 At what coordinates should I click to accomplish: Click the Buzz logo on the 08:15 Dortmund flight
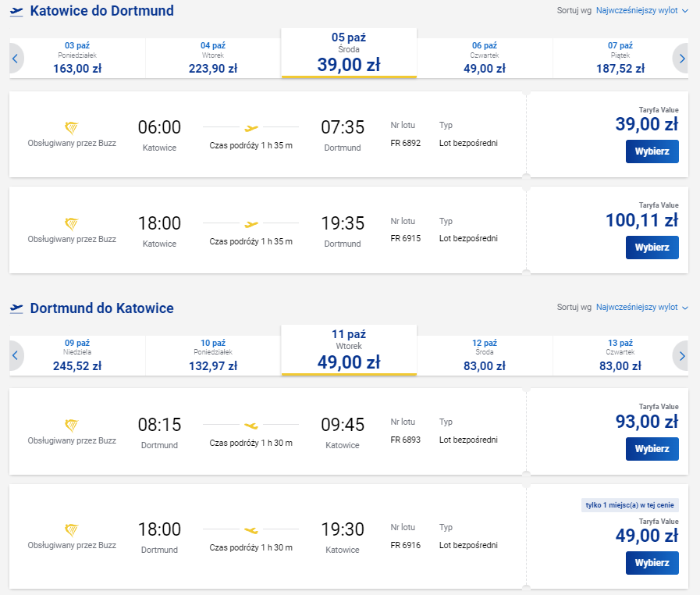[72, 424]
